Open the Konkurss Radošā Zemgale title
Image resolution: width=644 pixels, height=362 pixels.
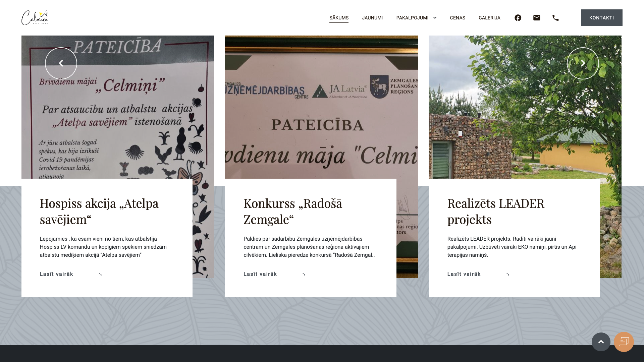(x=292, y=211)
